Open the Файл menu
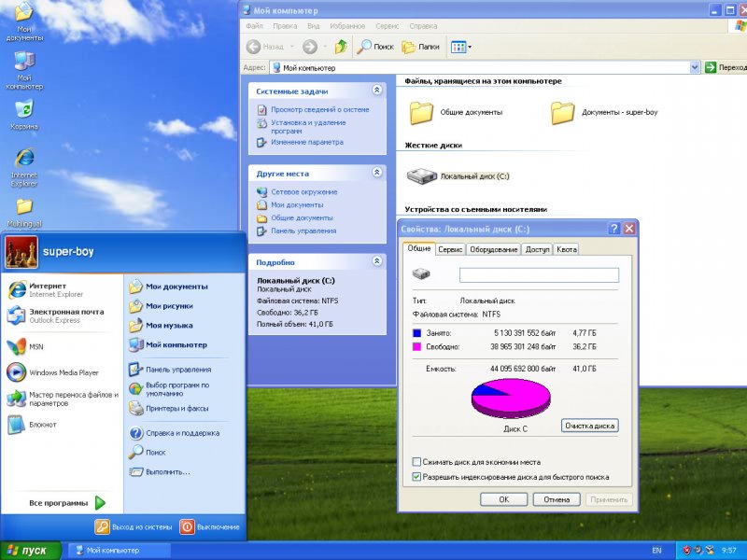747x560 pixels. point(254,26)
